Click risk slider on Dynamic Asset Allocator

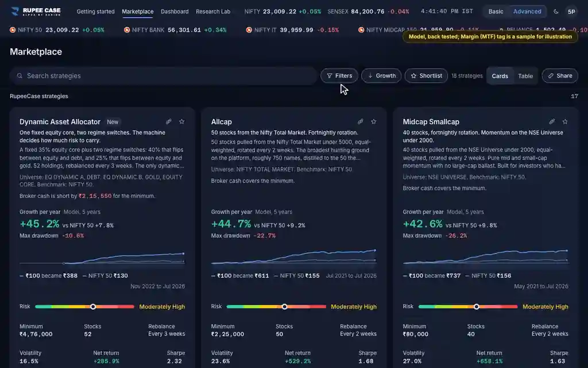[84, 307]
